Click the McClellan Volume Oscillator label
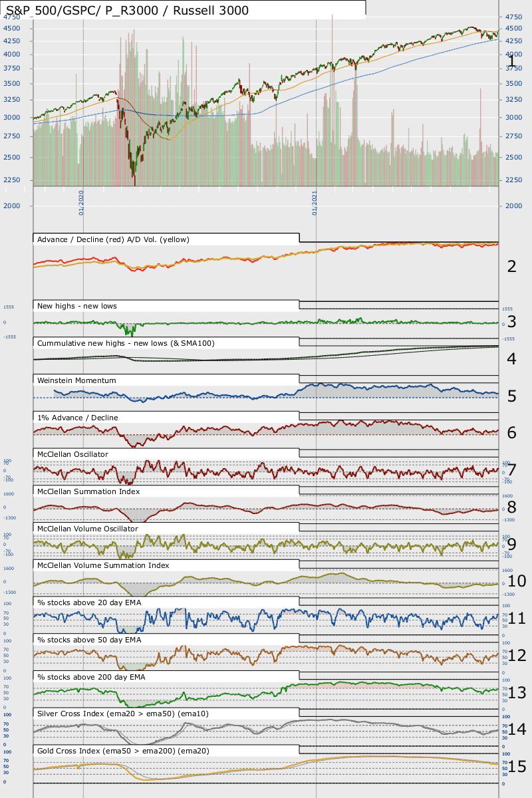Image resolution: width=532 pixels, height=798 pixels. [88, 529]
